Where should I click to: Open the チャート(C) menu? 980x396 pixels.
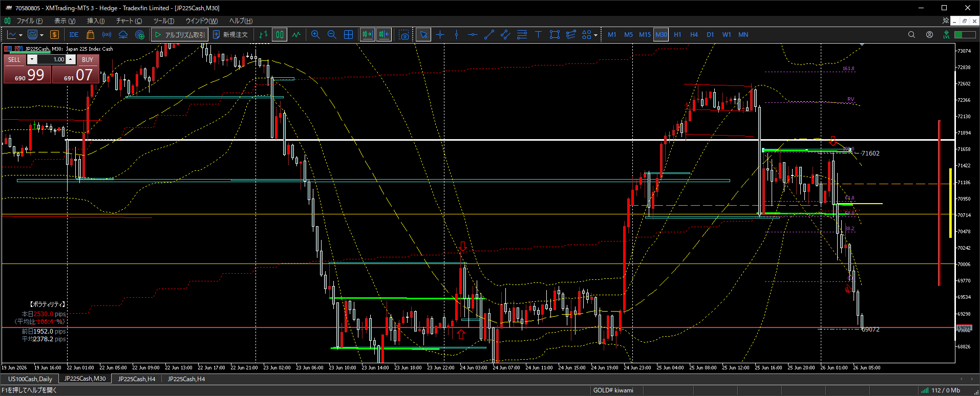[129, 21]
